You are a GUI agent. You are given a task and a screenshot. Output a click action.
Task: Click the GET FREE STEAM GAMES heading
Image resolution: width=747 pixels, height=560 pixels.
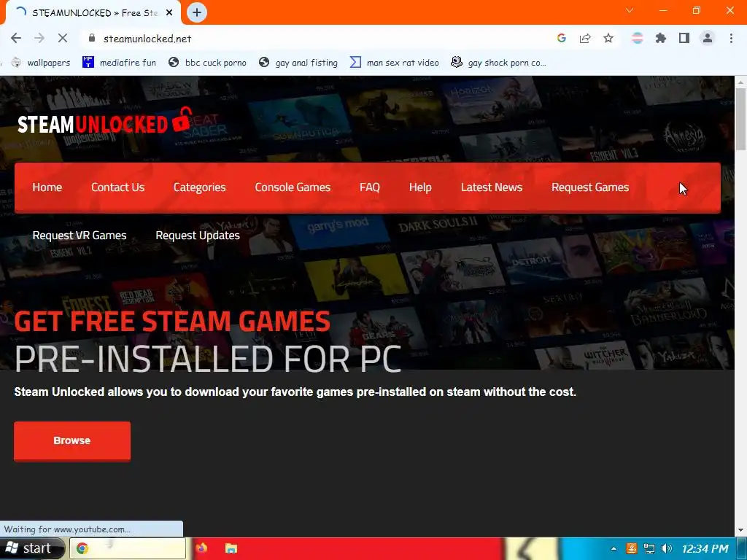pos(172,321)
